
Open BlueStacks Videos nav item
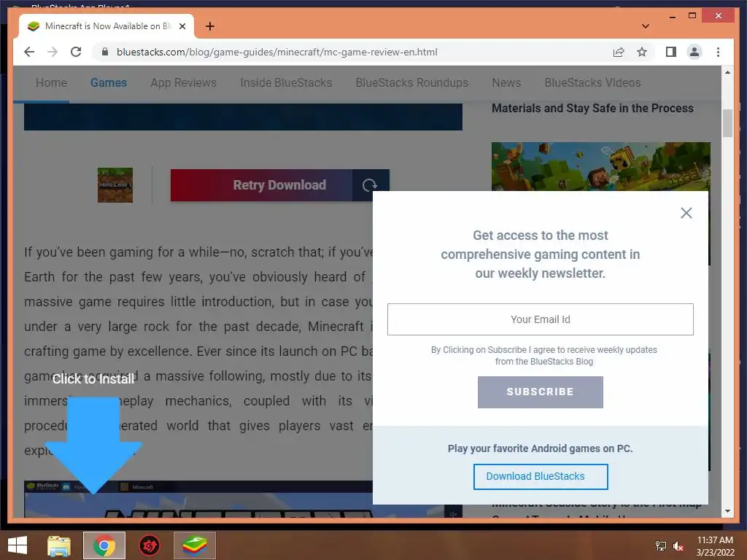tap(592, 83)
